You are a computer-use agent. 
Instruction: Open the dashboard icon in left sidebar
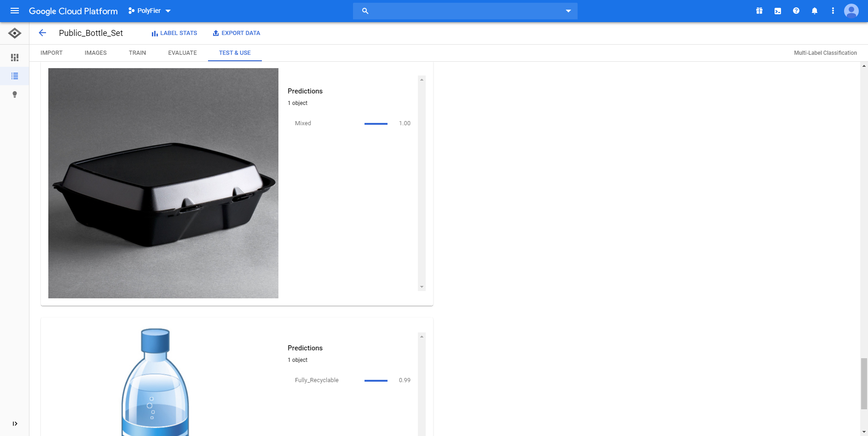(15, 58)
